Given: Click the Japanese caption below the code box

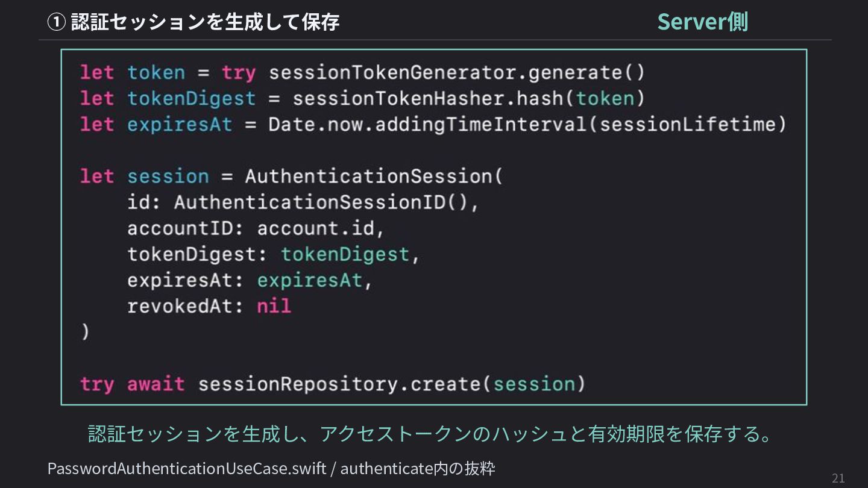Looking at the screenshot, I should click(430, 433).
